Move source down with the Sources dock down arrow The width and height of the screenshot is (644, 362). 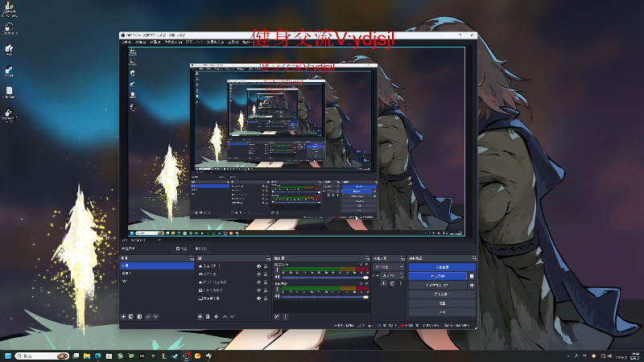[233, 316]
